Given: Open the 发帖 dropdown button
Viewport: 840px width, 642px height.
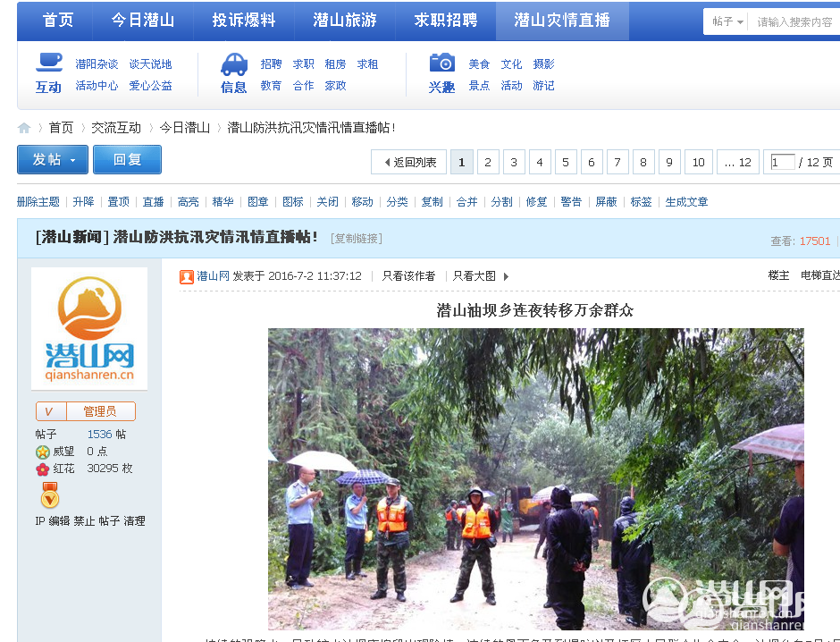Looking at the screenshot, I should (x=53, y=160).
